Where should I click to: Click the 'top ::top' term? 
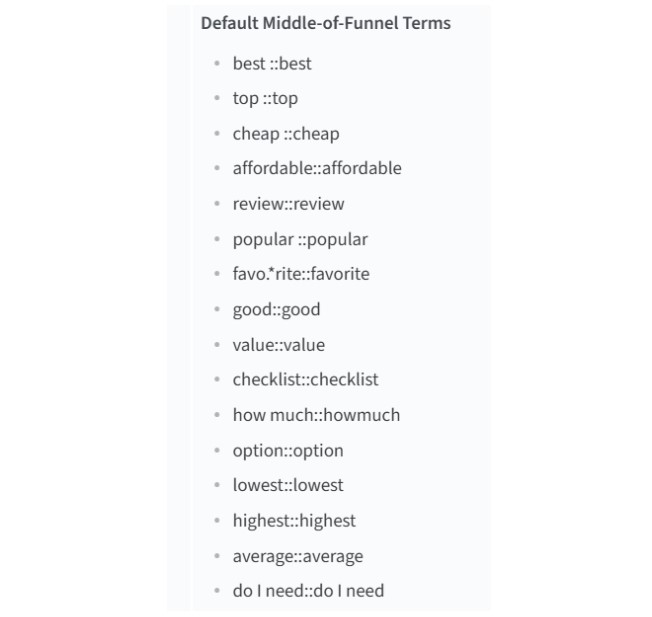click(265, 99)
